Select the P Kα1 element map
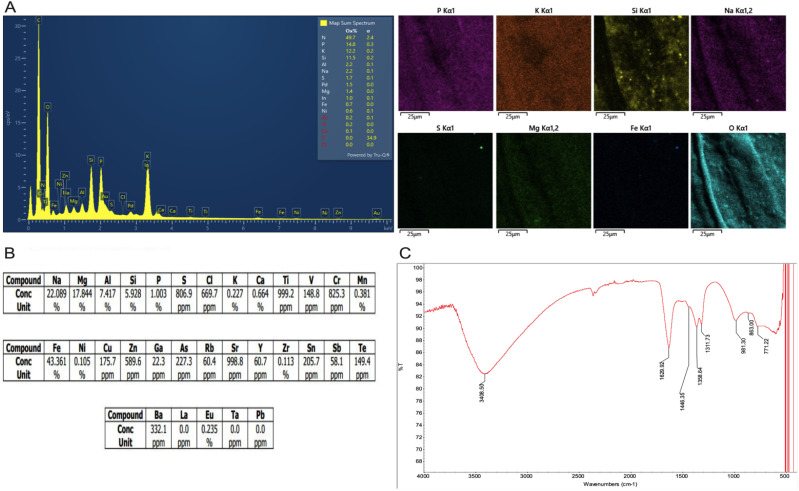The height and width of the screenshot is (491, 799). tap(446, 63)
